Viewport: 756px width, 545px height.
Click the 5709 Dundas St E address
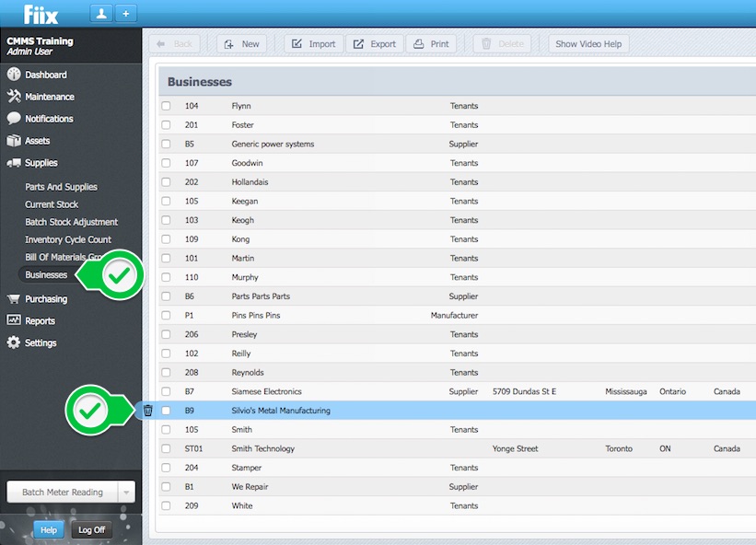(524, 391)
